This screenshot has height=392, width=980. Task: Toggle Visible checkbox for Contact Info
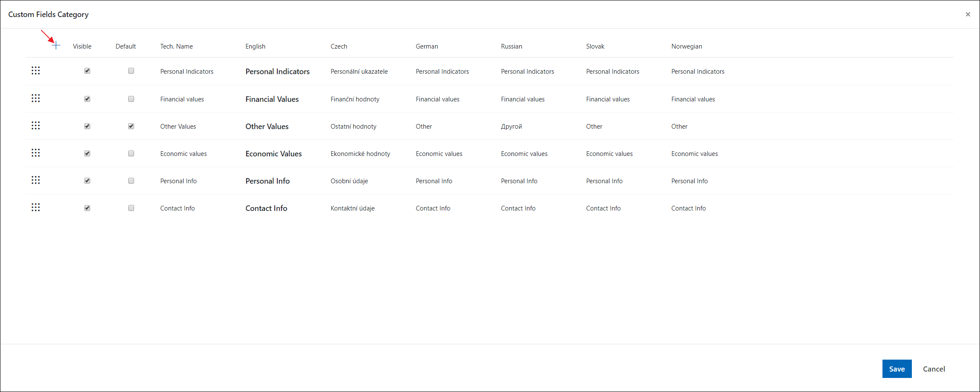[x=87, y=208]
